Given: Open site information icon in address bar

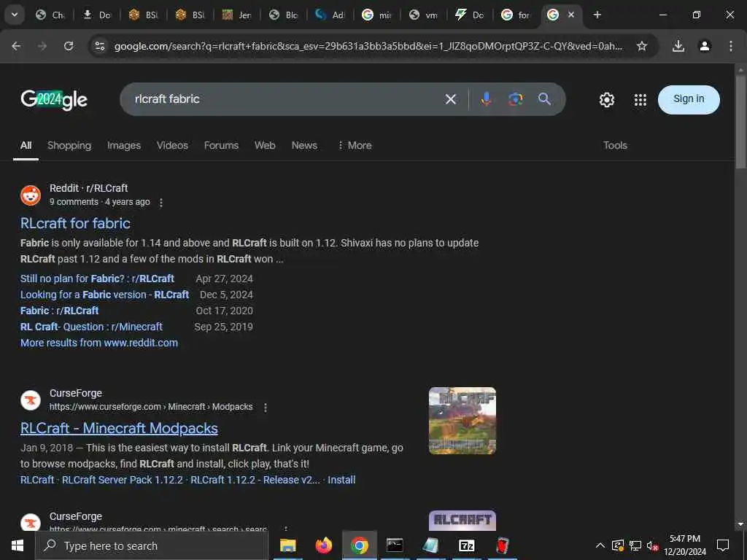Looking at the screenshot, I should (99, 46).
